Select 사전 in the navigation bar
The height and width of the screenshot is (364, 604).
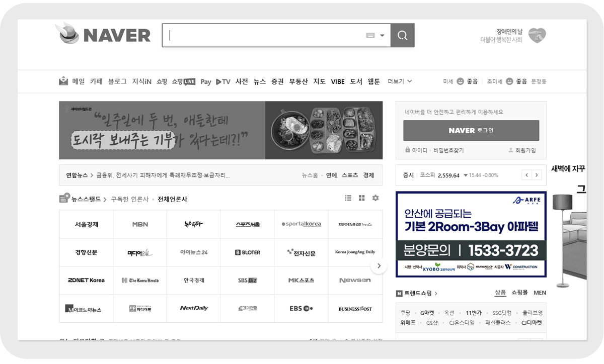coord(242,81)
